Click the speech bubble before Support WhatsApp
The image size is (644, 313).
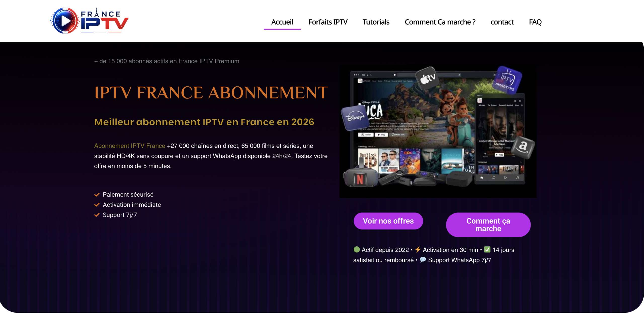(x=423, y=259)
